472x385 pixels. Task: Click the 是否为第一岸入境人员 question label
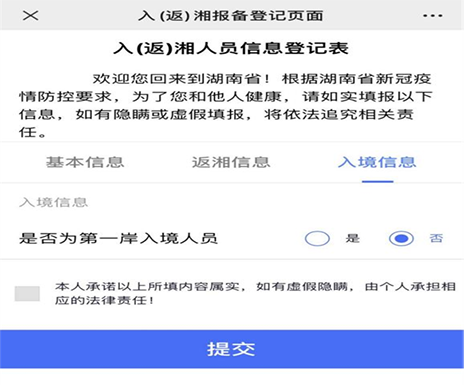tap(118, 238)
